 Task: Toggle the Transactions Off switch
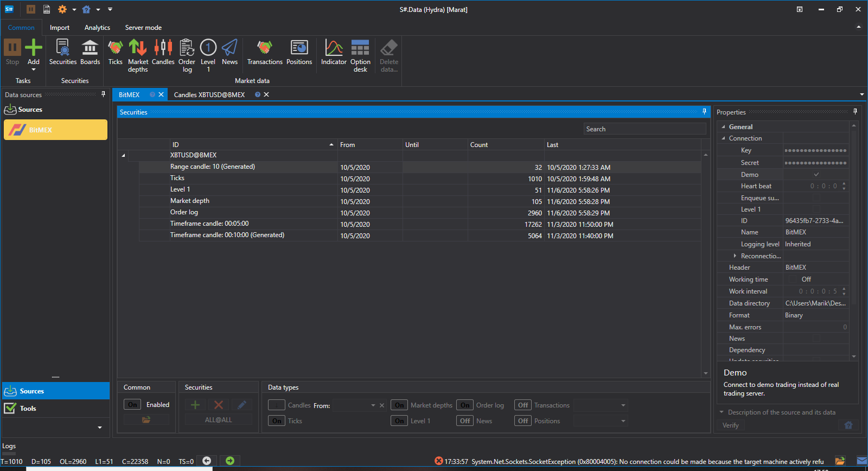(522, 405)
